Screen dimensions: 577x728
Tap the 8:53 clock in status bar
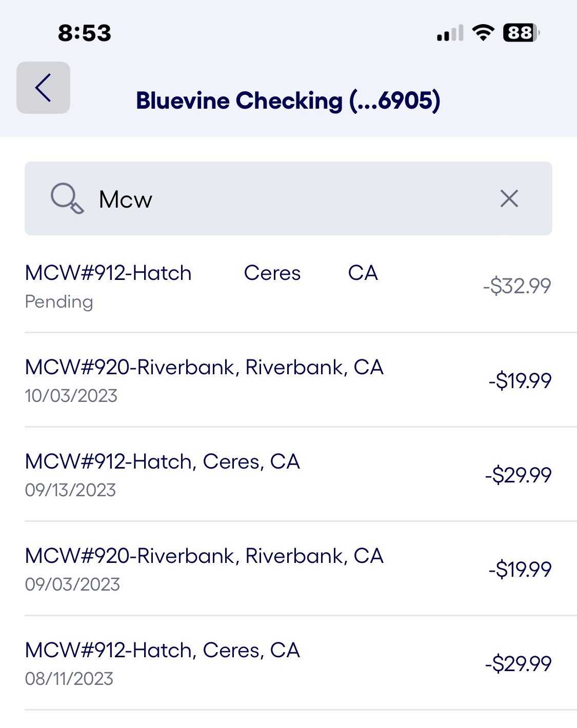tap(85, 33)
